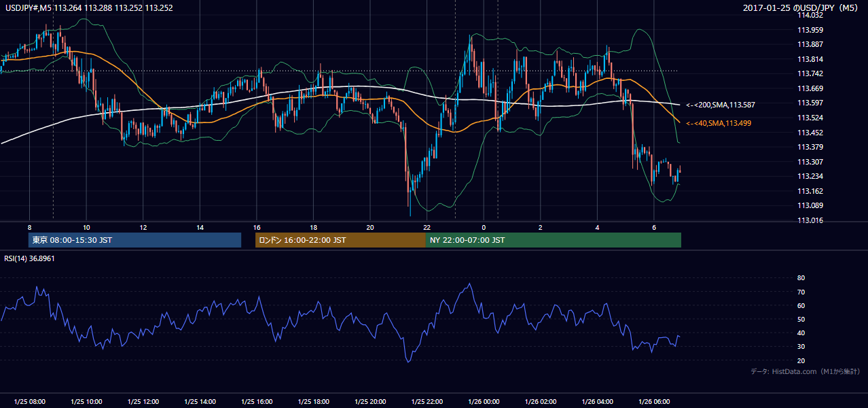Viewport: 868px width, 408px height.
Task: Click the 1/25 14:00 time axis label
Action: pyautogui.click(x=200, y=402)
